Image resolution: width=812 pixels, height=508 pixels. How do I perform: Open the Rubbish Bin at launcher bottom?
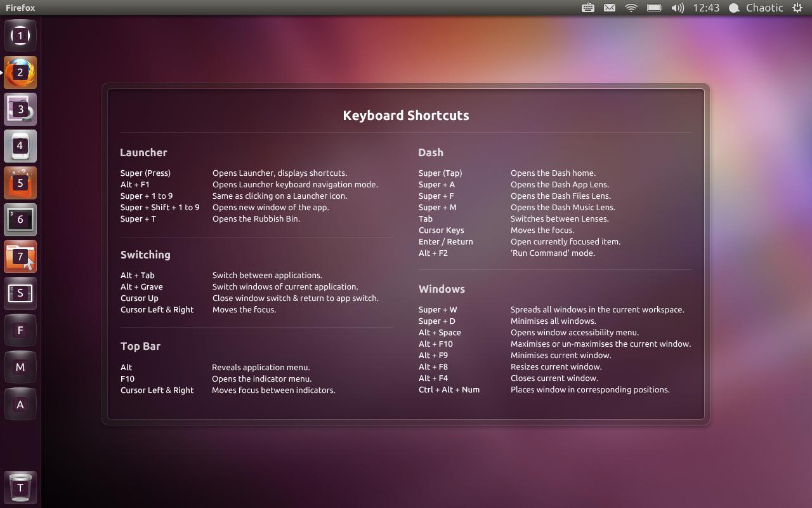coord(20,487)
